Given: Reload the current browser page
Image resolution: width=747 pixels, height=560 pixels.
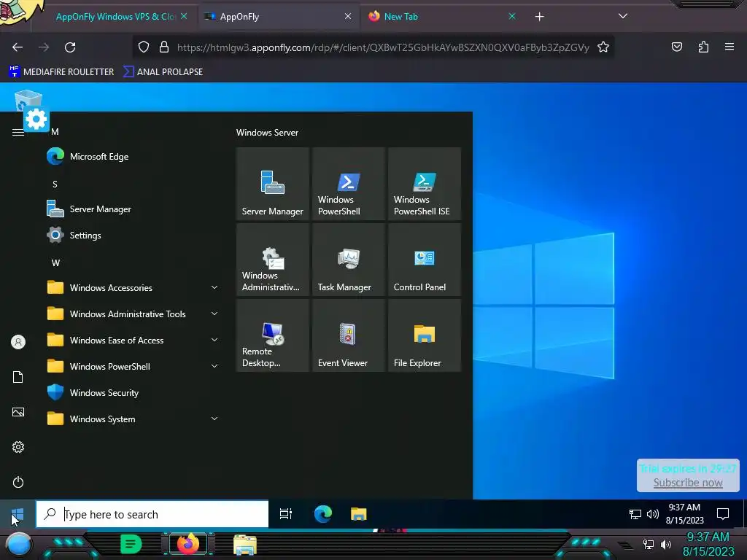Looking at the screenshot, I should pyautogui.click(x=70, y=47).
